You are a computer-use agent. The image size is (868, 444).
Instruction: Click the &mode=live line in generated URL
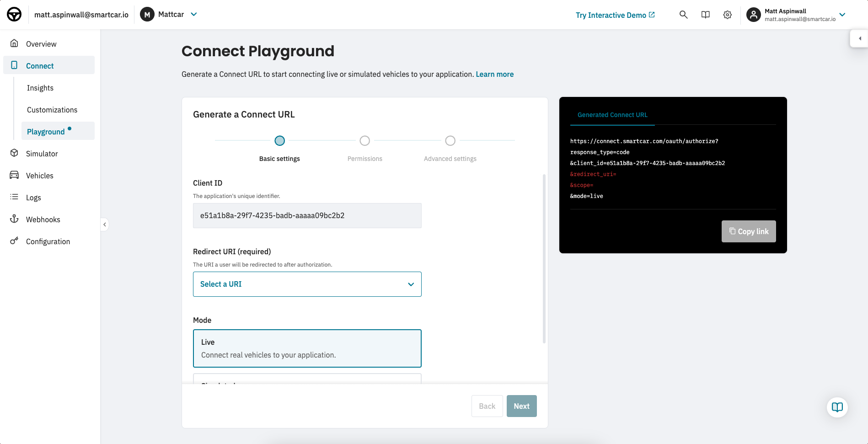click(587, 196)
